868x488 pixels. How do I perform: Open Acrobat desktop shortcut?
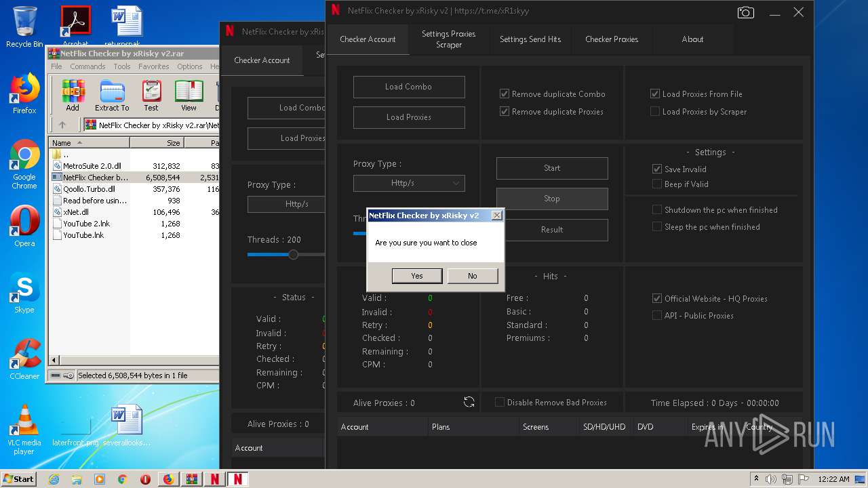point(75,26)
